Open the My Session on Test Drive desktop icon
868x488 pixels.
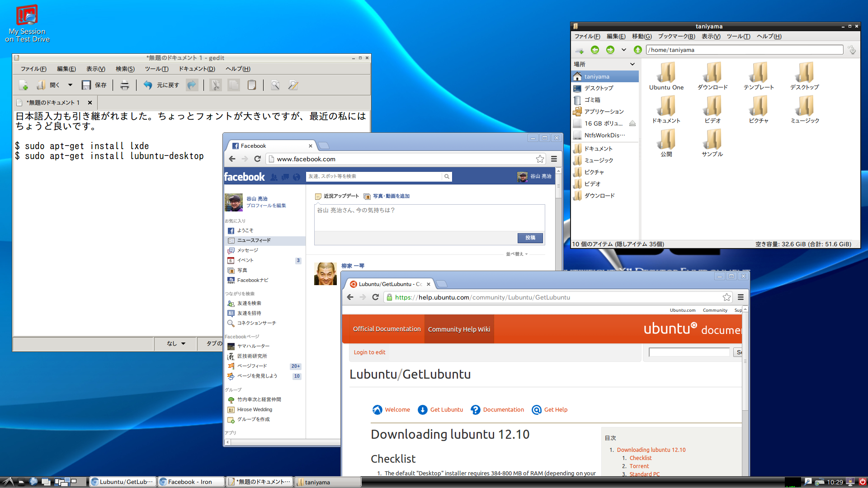(x=27, y=24)
